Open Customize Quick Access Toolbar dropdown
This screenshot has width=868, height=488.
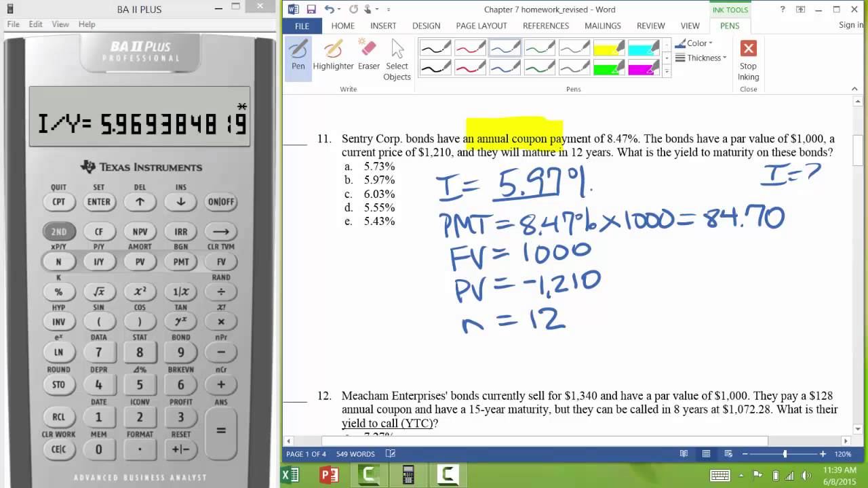389,9
